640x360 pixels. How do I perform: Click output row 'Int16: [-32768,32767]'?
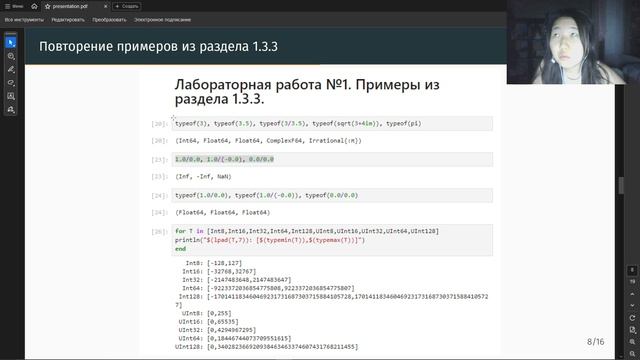point(219,271)
